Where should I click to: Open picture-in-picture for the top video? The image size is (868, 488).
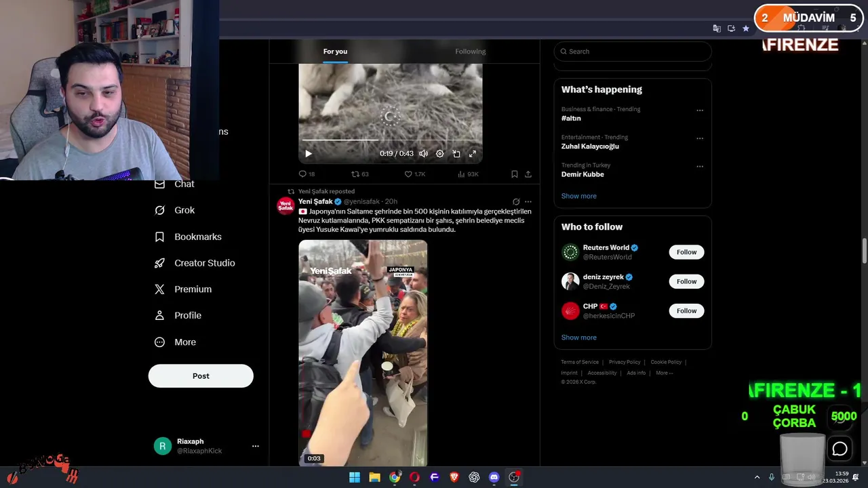(456, 154)
